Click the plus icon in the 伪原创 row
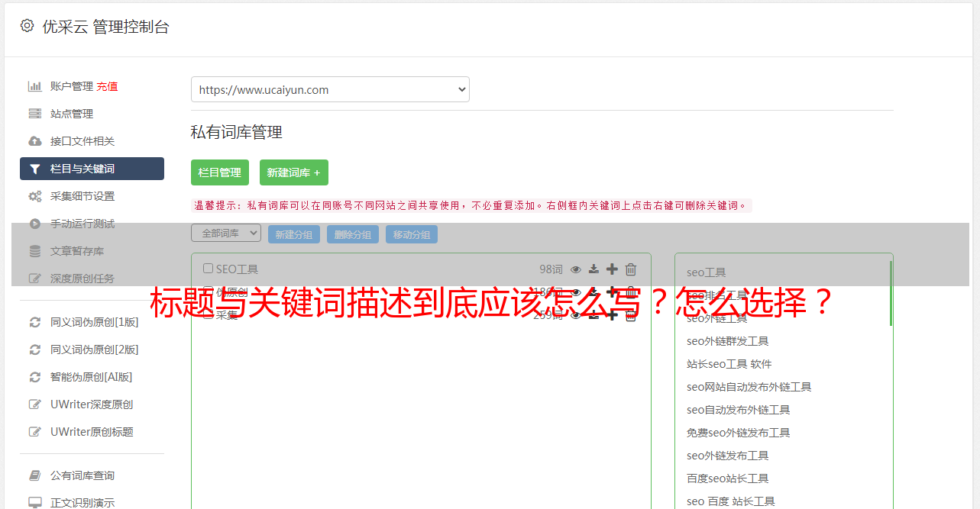Image resolution: width=980 pixels, height=509 pixels. click(x=612, y=292)
